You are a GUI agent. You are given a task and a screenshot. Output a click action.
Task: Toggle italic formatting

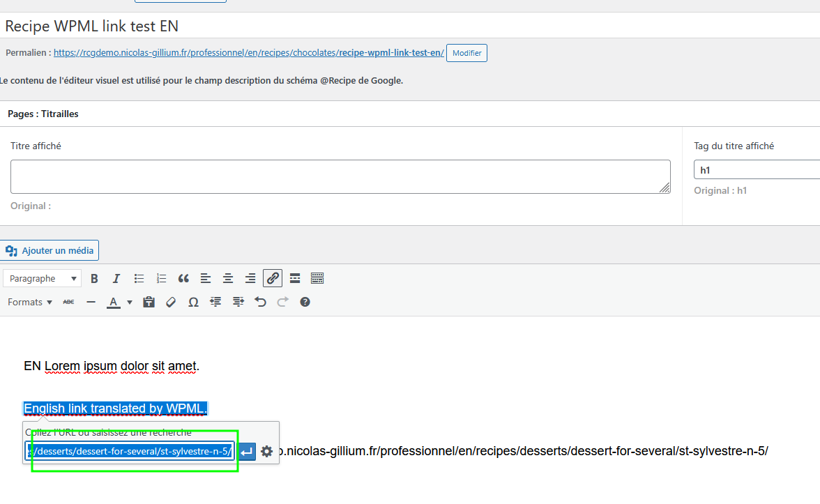click(116, 279)
